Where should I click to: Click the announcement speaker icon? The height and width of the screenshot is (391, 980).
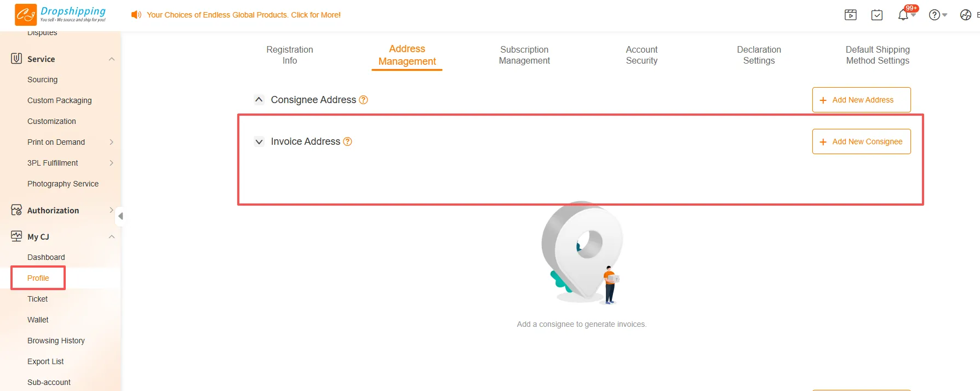pyautogui.click(x=136, y=15)
